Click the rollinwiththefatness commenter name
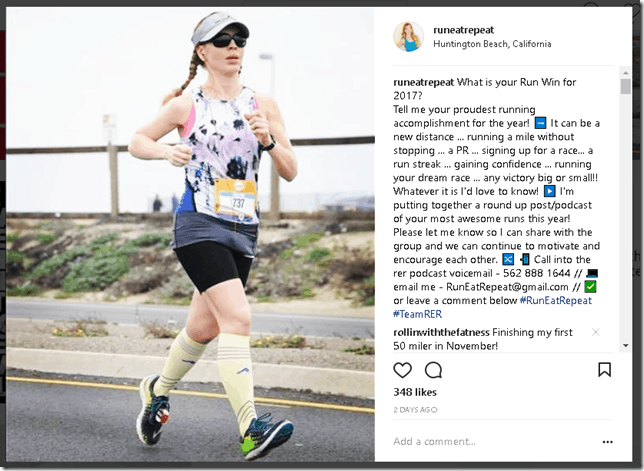Viewport: 644px width, 471px height. point(442,332)
